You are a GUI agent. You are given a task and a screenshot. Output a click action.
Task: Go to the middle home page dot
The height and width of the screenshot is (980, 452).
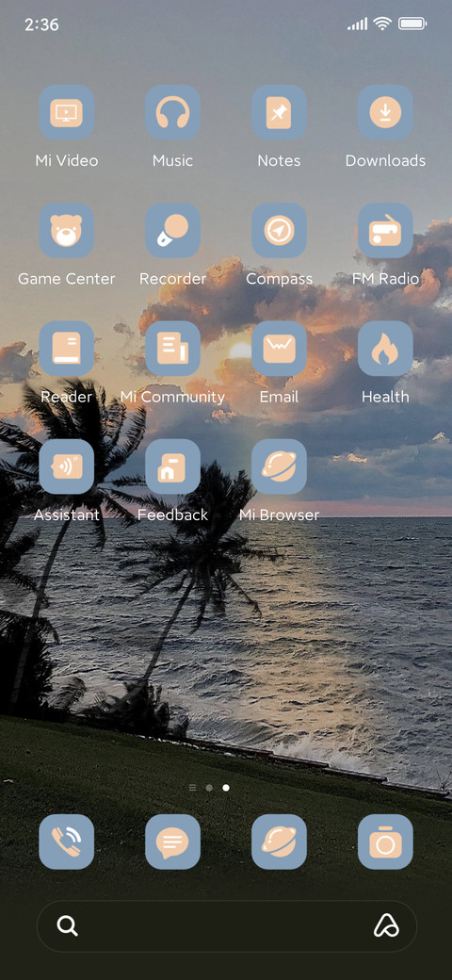209,788
